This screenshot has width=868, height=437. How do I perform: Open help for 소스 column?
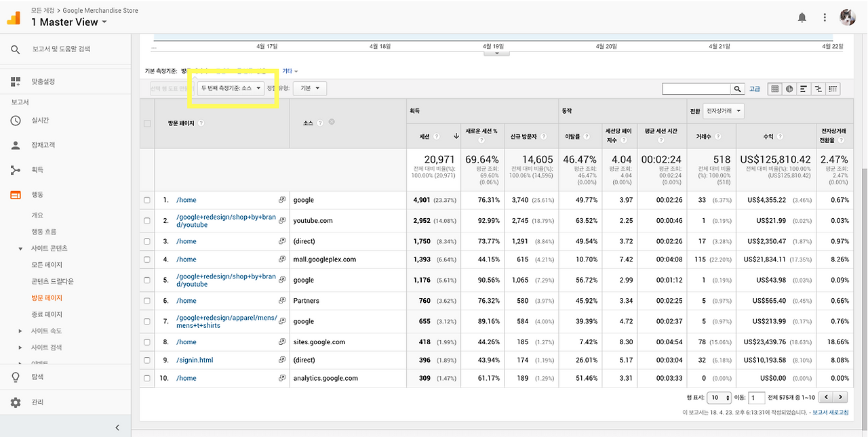[319, 123]
